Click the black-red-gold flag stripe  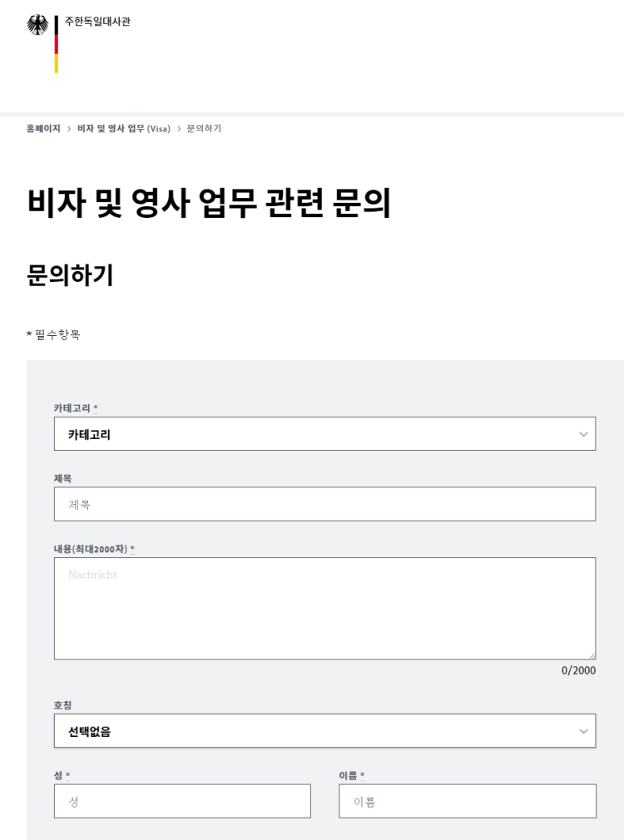pyautogui.click(x=57, y=44)
